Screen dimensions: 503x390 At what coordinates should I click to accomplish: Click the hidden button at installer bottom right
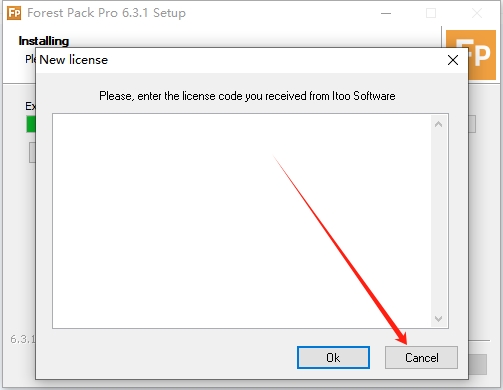pyautogui.click(x=478, y=364)
